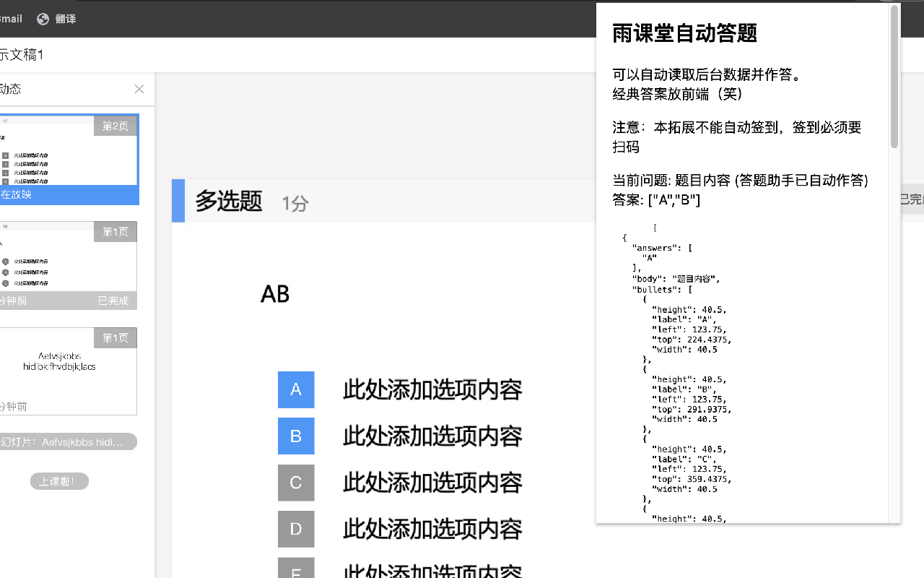The width and height of the screenshot is (924, 578).
Task: Click option D text 此处添加选项内容
Action: 432,529
